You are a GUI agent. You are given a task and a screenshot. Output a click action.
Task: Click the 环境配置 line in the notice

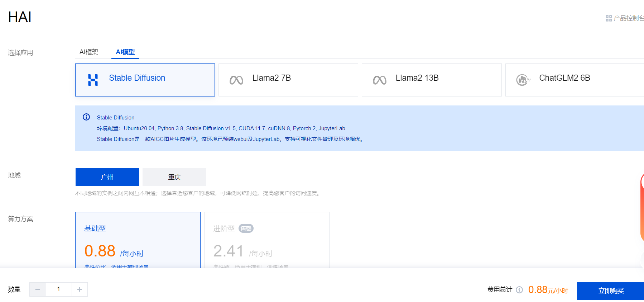click(221, 128)
